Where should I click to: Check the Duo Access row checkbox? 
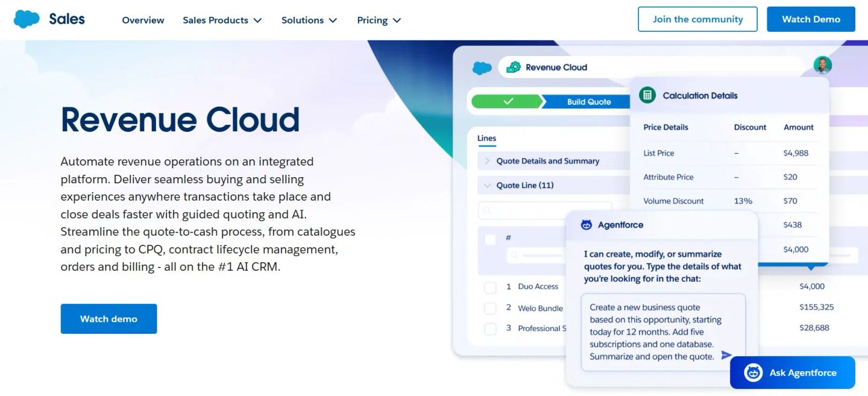click(x=490, y=288)
